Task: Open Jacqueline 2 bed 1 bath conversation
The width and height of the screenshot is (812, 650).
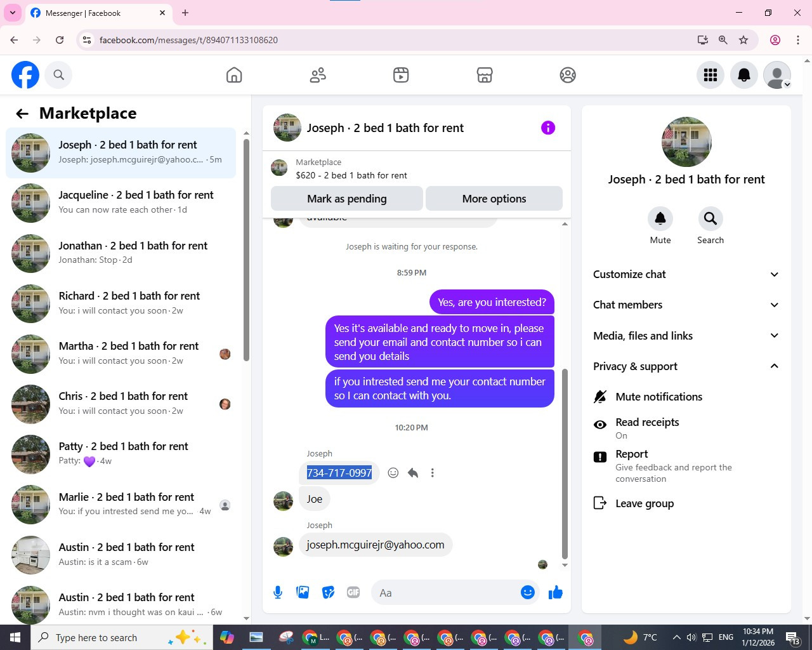Action: click(x=121, y=202)
